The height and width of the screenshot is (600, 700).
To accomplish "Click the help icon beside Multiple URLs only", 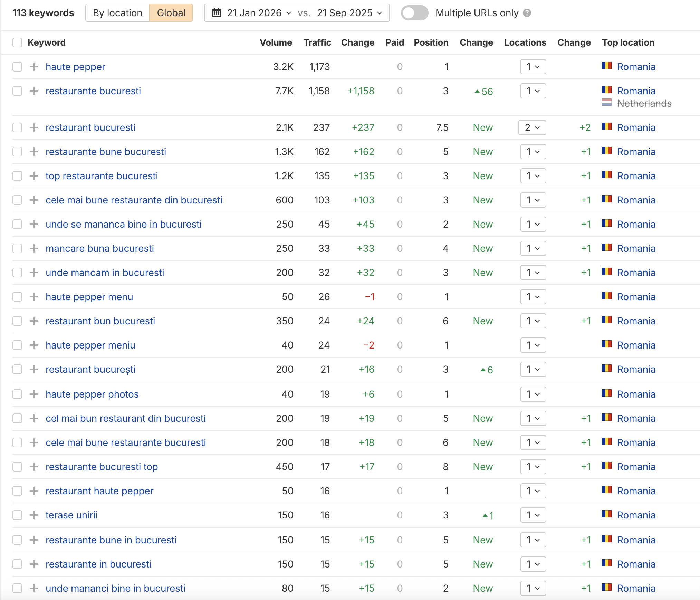I will (x=527, y=13).
